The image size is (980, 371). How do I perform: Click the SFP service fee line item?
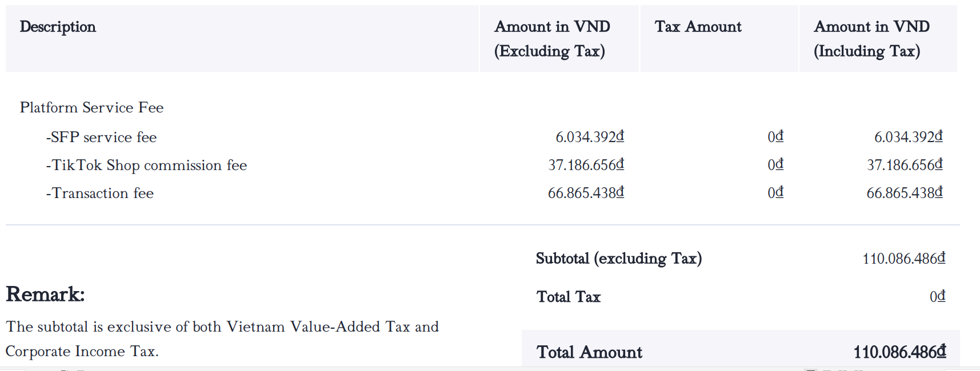pos(101,137)
